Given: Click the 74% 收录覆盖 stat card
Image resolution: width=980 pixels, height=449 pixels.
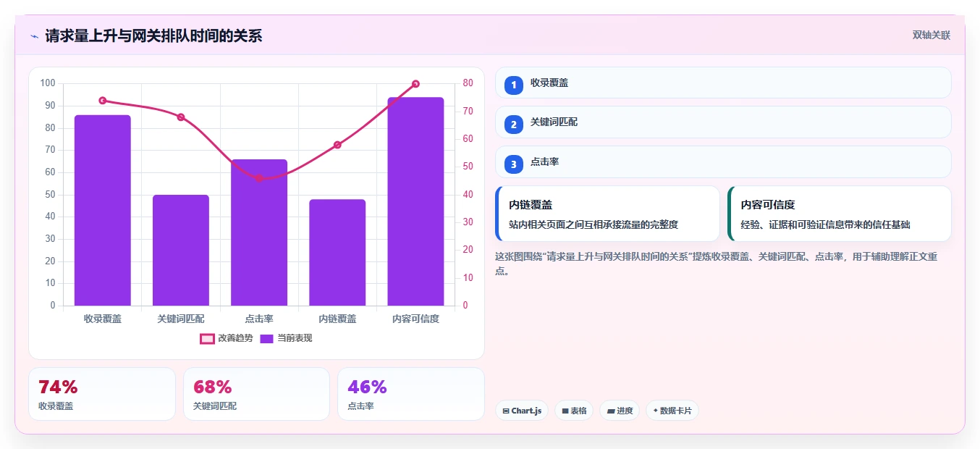Looking at the screenshot, I should point(102,394).
